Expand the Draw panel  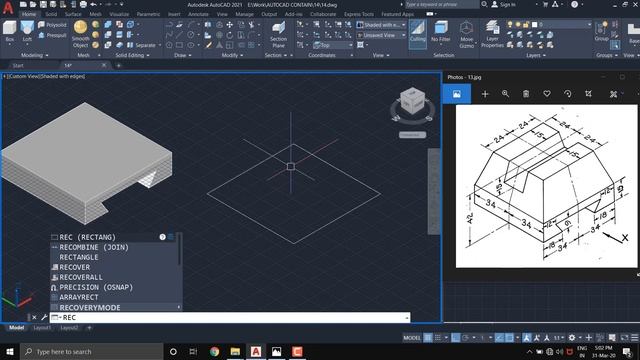[182, 55]
